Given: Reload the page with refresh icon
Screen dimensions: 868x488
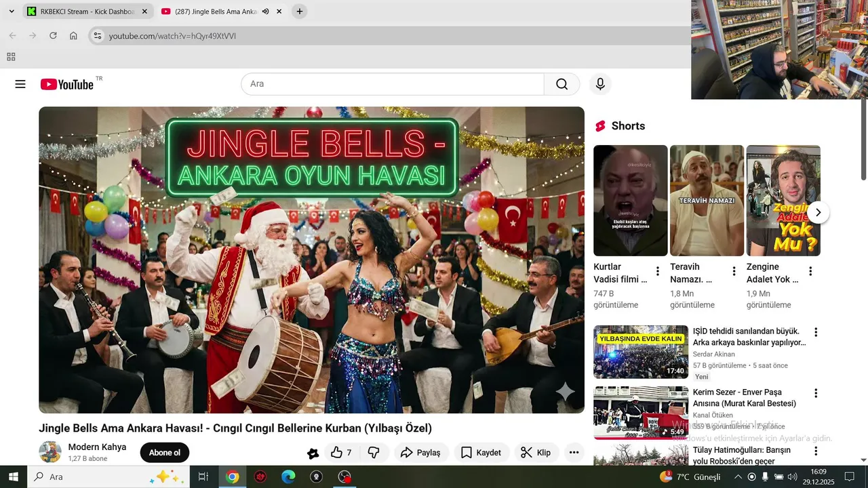Looking at the screenshot, I should point(53,36).
